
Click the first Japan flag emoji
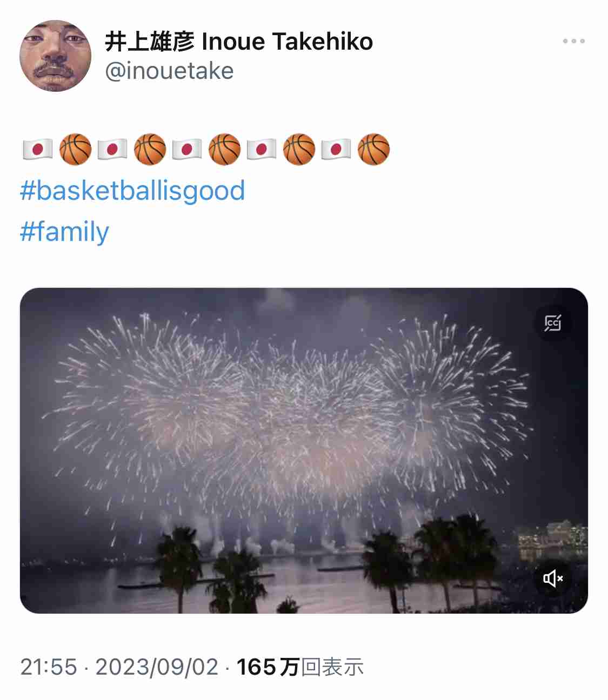point(37,149)
